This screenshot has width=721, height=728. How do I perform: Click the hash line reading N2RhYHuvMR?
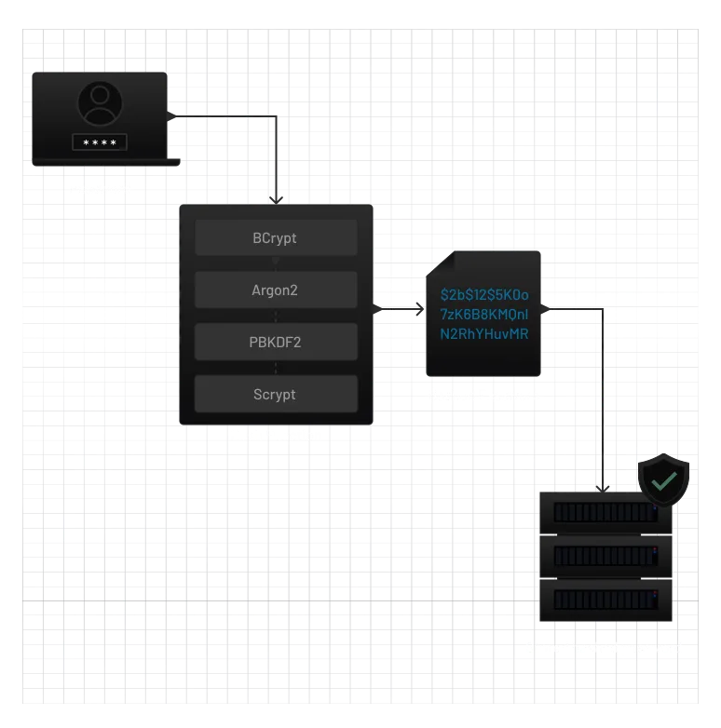click(x=484, y=334)
